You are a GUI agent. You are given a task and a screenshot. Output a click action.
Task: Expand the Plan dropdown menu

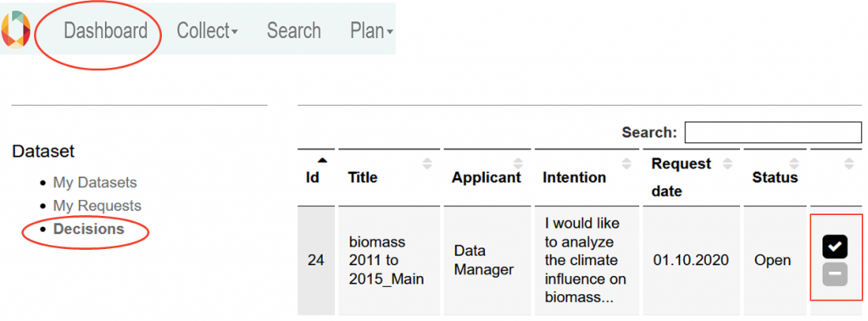tap(371, 30)
